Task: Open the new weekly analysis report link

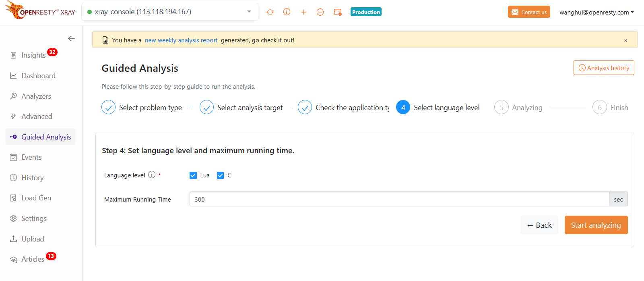Action: (x=181, y=40)
